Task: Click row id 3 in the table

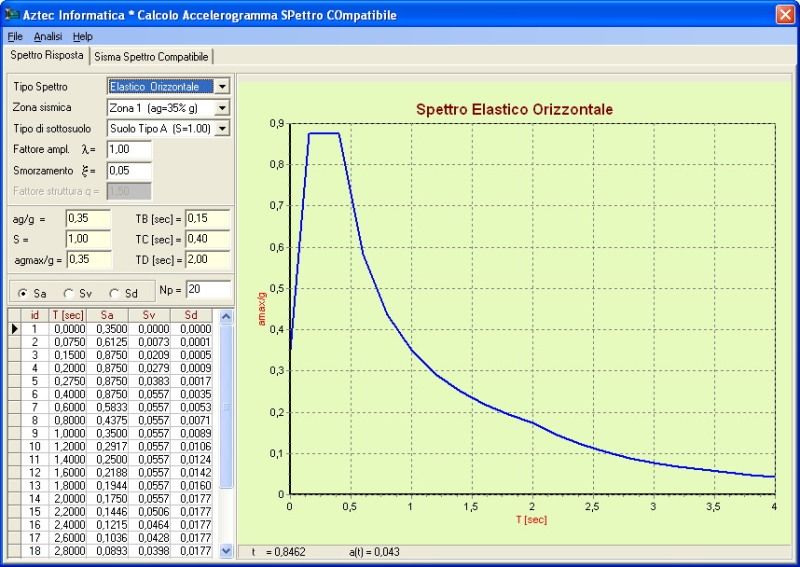Action: (35, 355)
